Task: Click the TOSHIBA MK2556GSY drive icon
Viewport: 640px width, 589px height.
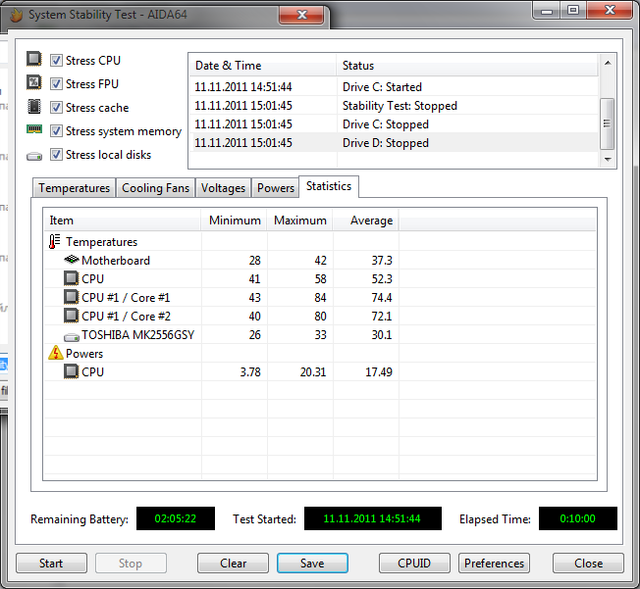Action: 71,335
